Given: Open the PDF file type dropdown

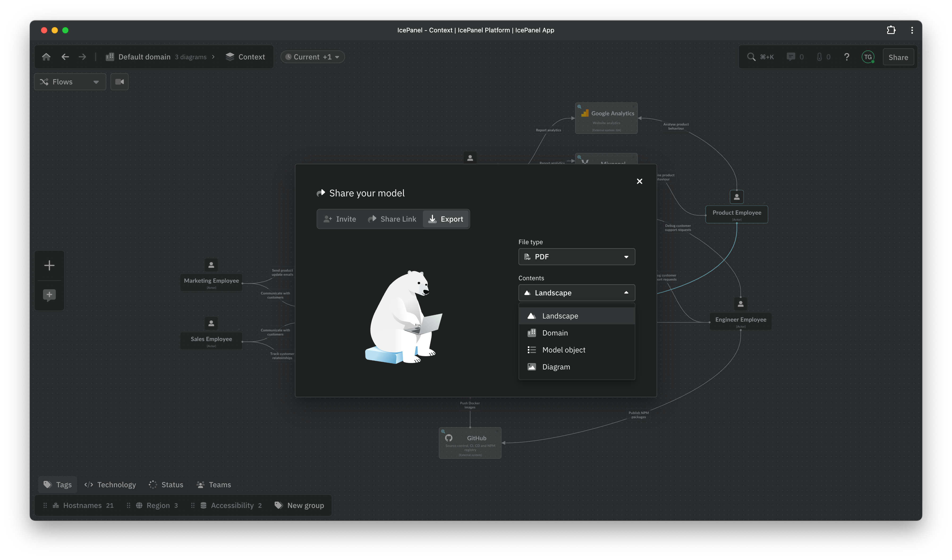Looking at the screenshot, I should click(x=576, y=257).
